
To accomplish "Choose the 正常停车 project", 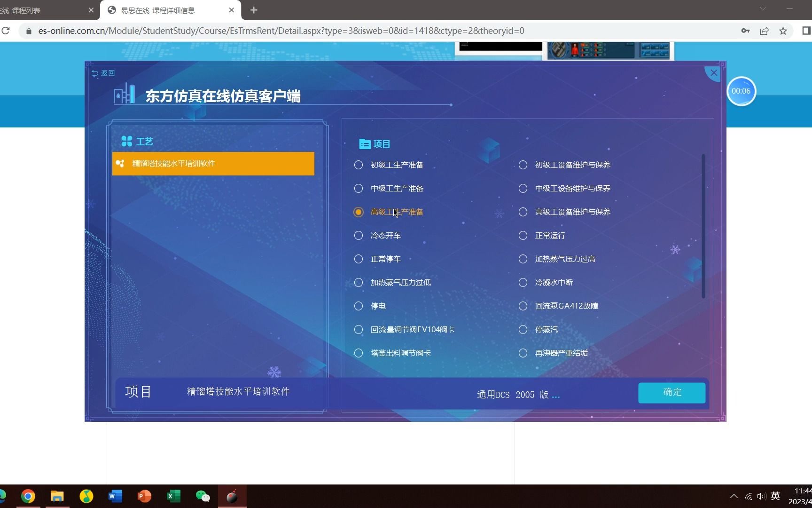I will [x=359, y=259].
